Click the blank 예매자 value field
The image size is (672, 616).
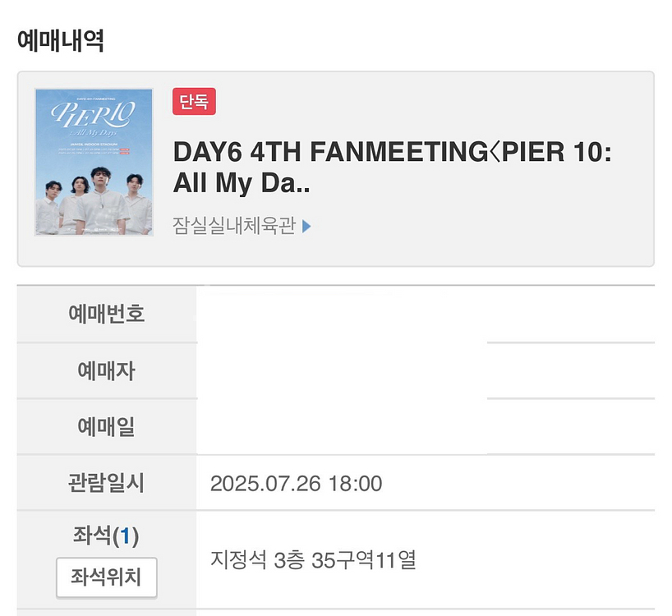(426, 370)
